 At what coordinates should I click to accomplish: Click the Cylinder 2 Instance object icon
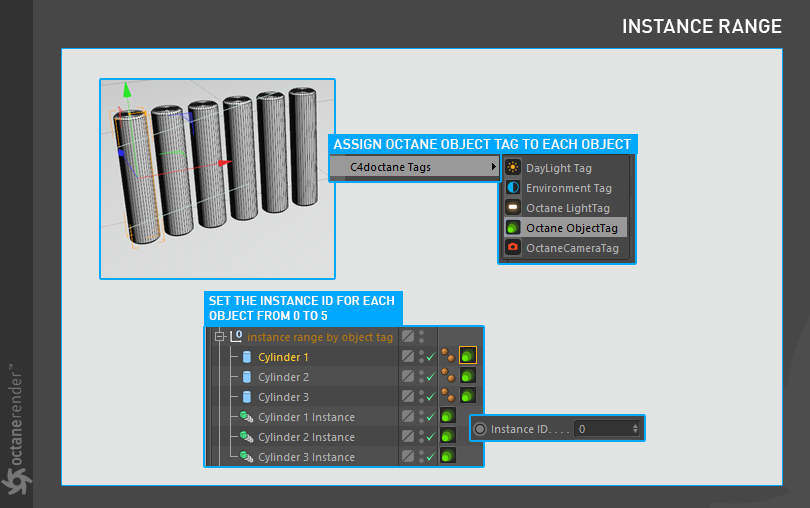tap(246, 437)
